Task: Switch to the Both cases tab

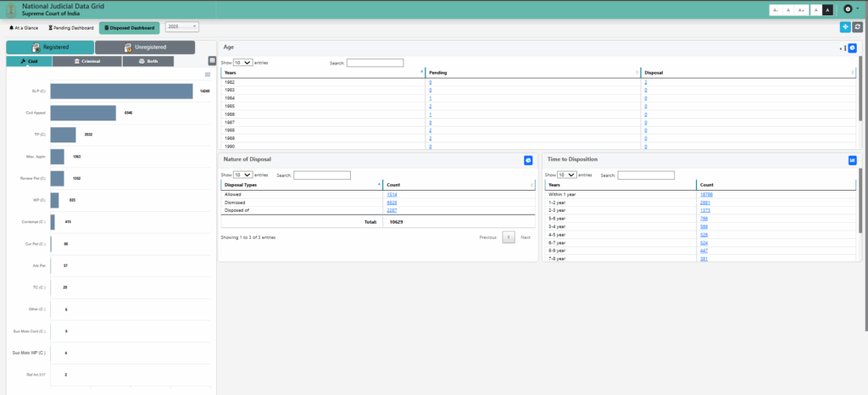Action: click(x=148, y=61)
